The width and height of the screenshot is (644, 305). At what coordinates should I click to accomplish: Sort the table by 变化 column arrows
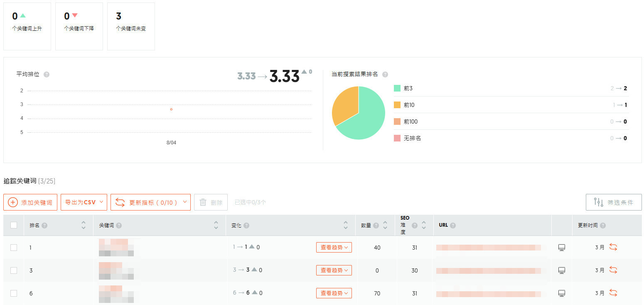coord(346,225)
